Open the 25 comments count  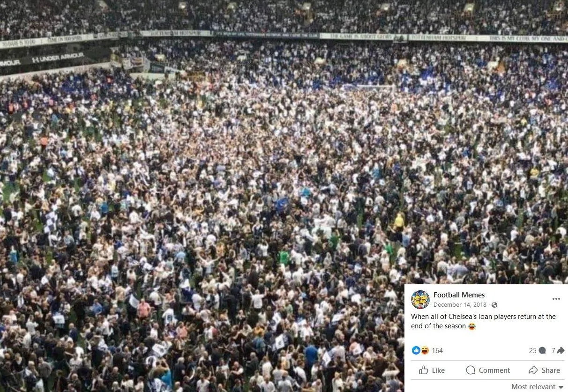click(532, 350)
